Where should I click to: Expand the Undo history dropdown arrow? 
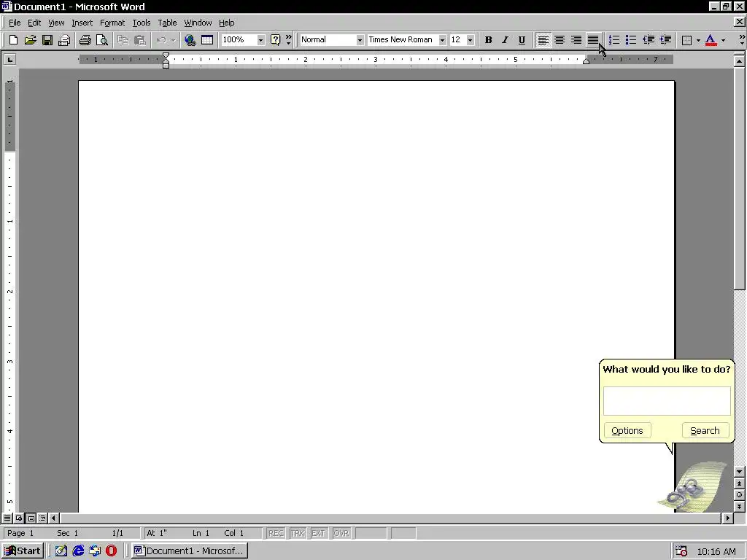pyautogui.click(x=174, y=40)
